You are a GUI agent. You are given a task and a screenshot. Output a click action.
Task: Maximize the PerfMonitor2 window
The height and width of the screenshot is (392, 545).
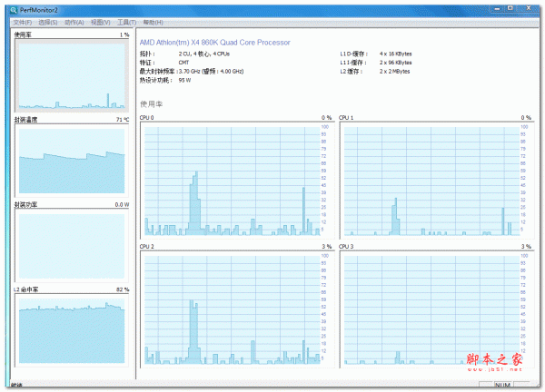[x=510, y=8]
